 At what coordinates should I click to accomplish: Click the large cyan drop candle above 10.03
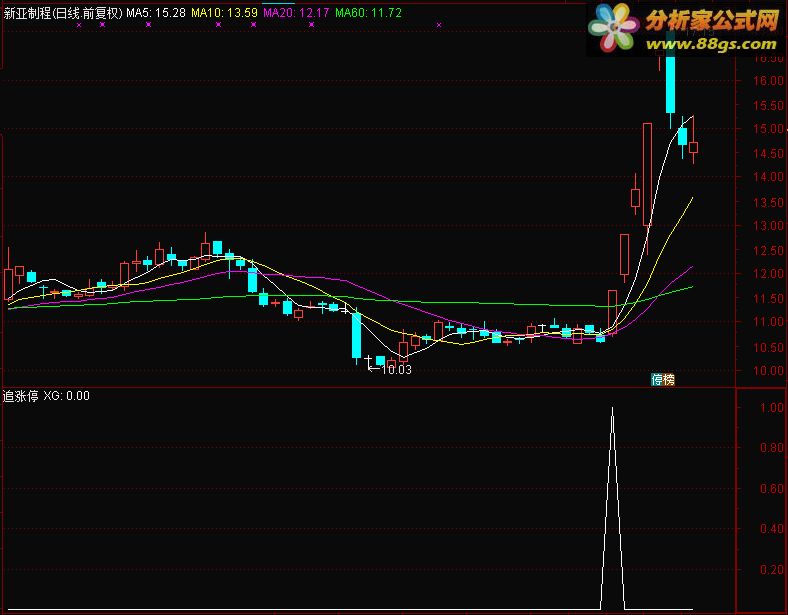pyautogui.click(x=356, y=337)
